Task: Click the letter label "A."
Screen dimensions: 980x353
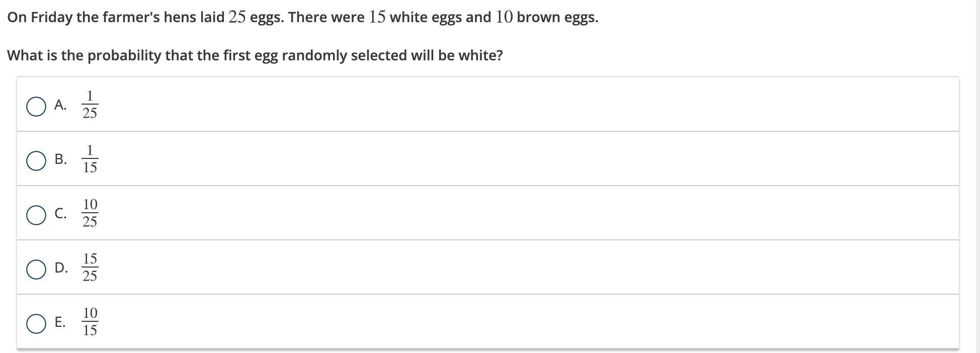Action: pyautogui.click(x=60, y=105)
